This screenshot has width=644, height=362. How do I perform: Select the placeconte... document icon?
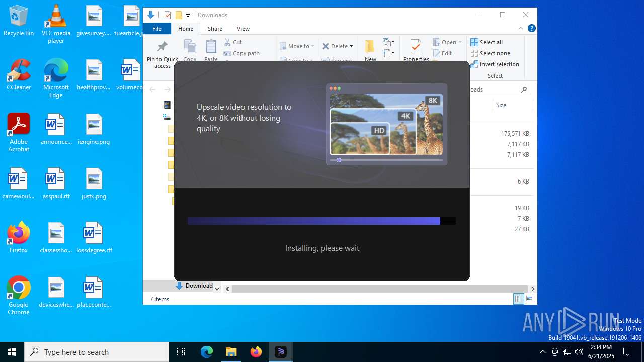point(94,292)
